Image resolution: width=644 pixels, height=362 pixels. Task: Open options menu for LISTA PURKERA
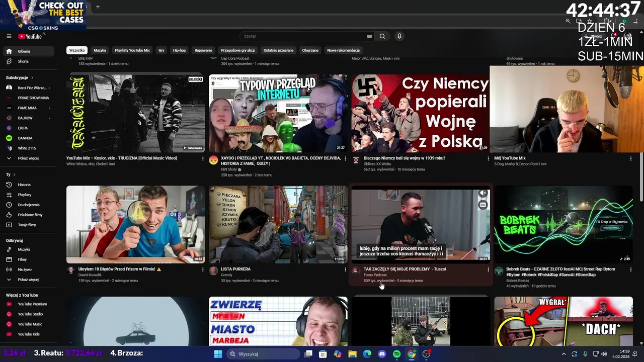(x=345, y=269)
